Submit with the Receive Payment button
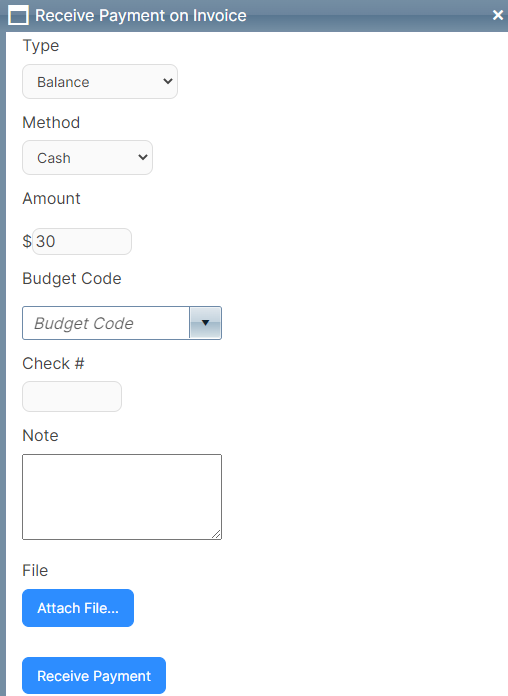Viewport: 508px width, 696px height. click(94, 676)
